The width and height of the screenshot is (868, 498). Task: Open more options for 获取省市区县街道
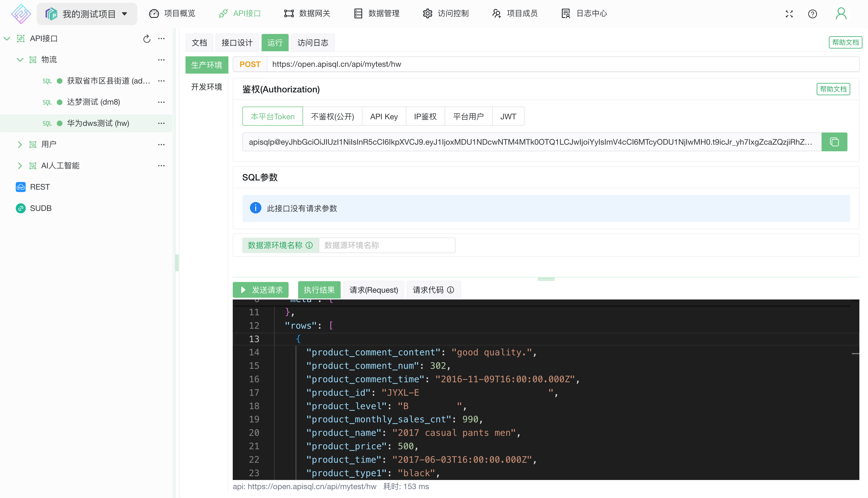(161, 81)
